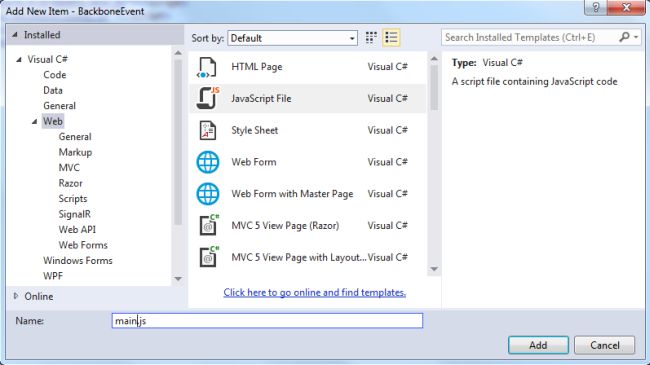Screen dimensions: 650x365
Task: Open search options dropdown arrow
Action: (x=635, y=37)
